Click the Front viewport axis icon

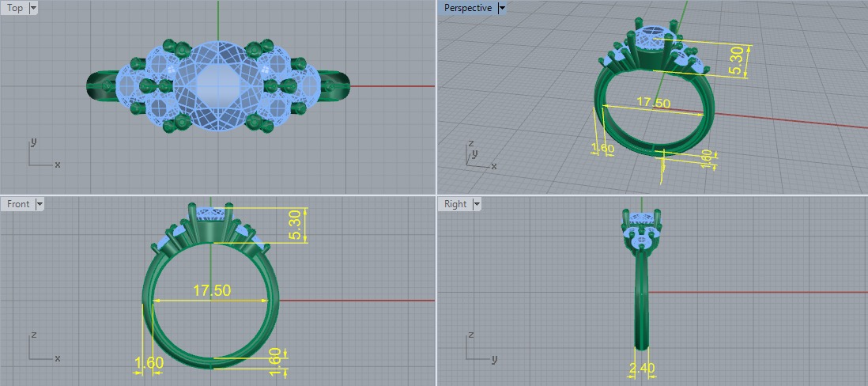tap(43, 346)
